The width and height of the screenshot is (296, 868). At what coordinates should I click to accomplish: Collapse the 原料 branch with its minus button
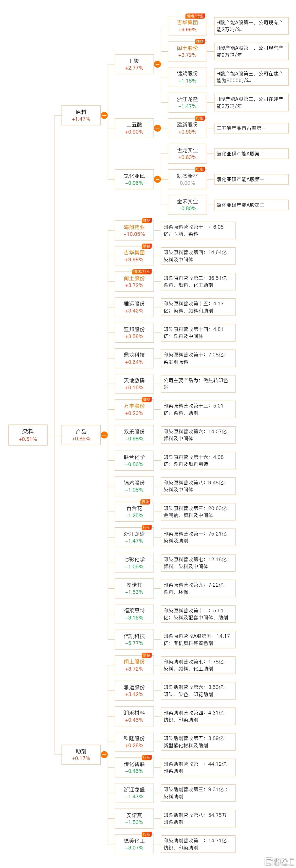click(x=104, y=115)
